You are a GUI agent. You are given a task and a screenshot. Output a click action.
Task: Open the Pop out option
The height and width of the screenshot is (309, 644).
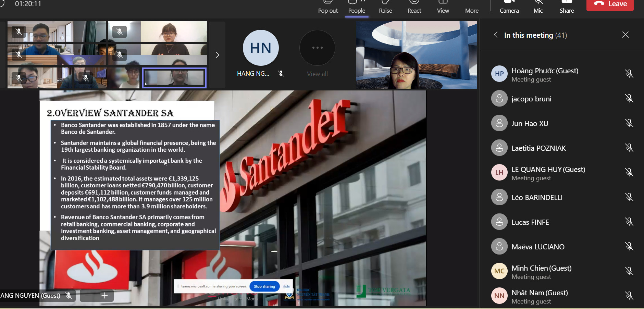(328, 7)
